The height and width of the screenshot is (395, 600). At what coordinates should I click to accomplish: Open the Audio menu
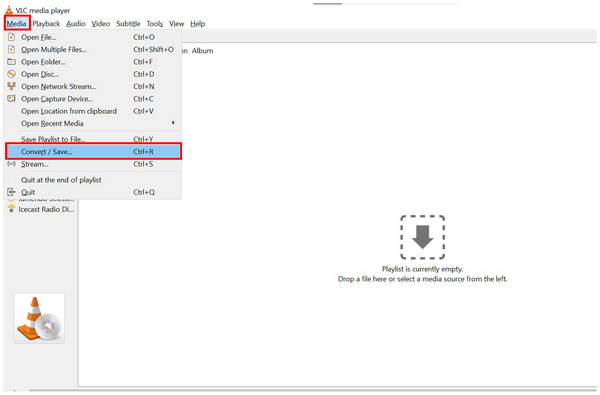click(76, 24)
